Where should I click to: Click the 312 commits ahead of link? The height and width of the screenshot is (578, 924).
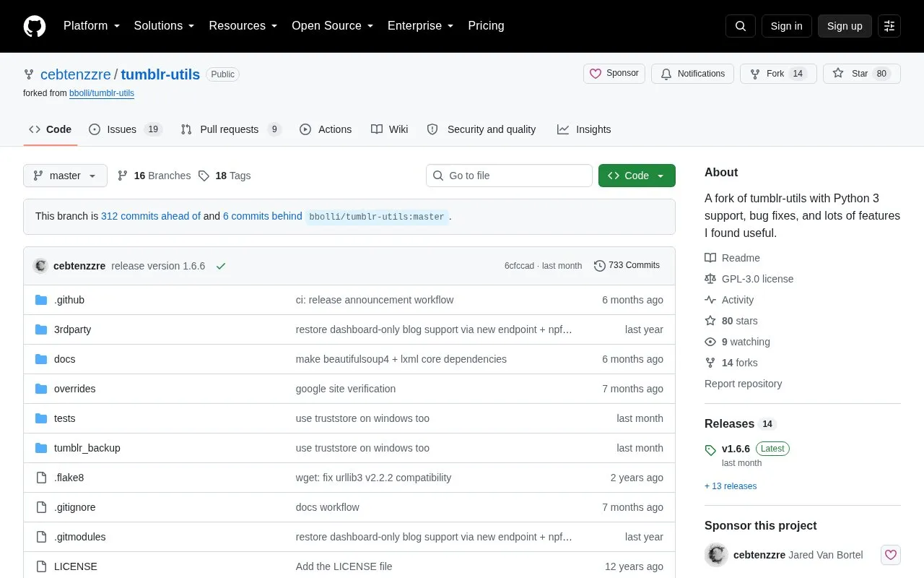[151, 216]
